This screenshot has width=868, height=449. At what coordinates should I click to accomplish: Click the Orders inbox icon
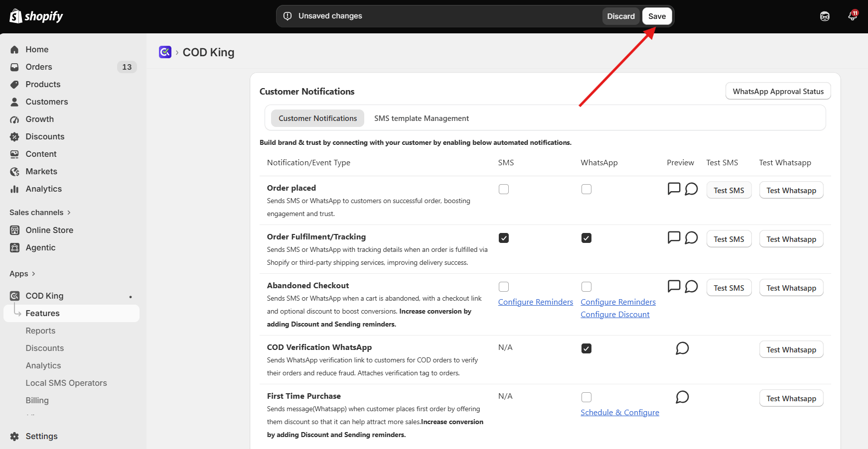tap(15, 67)
